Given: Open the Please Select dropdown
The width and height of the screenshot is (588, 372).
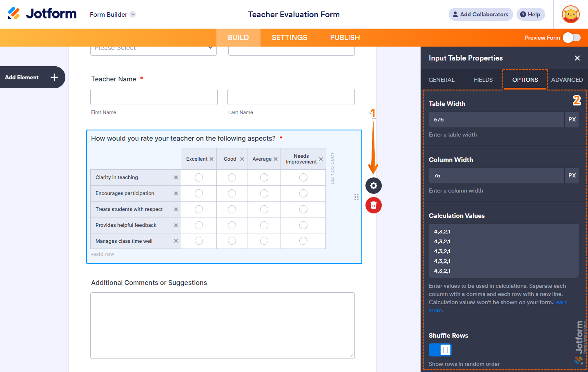Looking at the screenshot, I should pyautogui.click(x=154, y=50).
